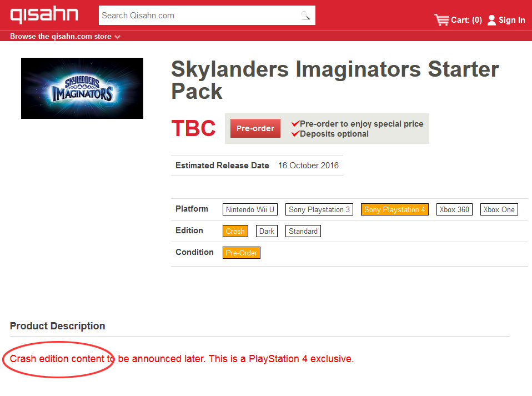The image size is (532, 396).
Task: Click the Product Description heading
Action: click(57, 326)
